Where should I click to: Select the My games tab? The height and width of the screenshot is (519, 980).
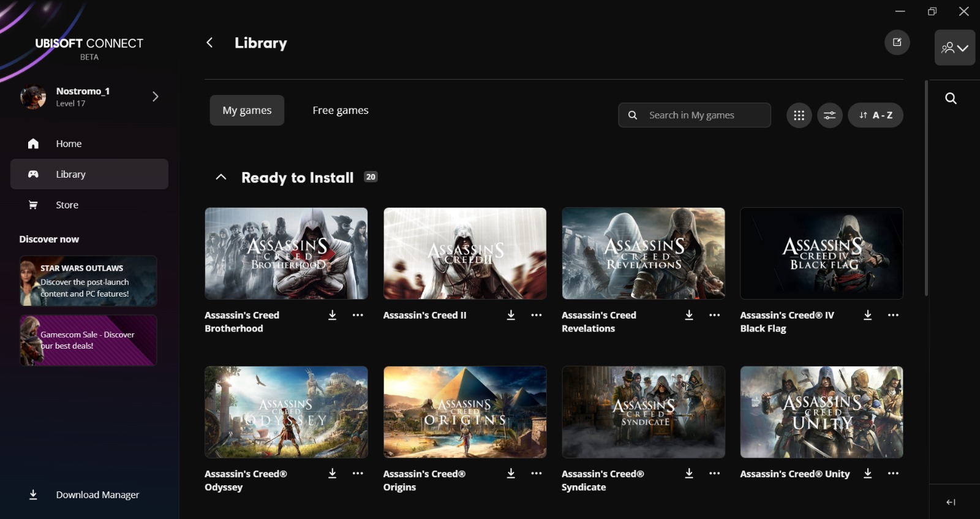tap(247, 110)
